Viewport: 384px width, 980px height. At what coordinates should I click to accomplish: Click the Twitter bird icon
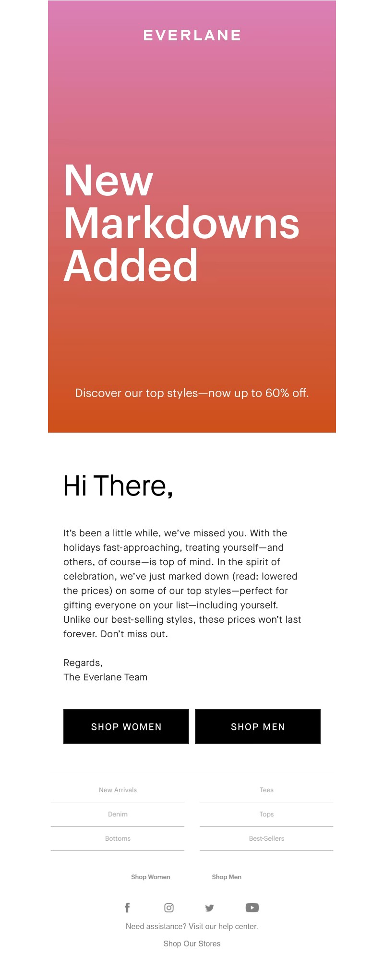pyautogui.click(x=209, y=907)
